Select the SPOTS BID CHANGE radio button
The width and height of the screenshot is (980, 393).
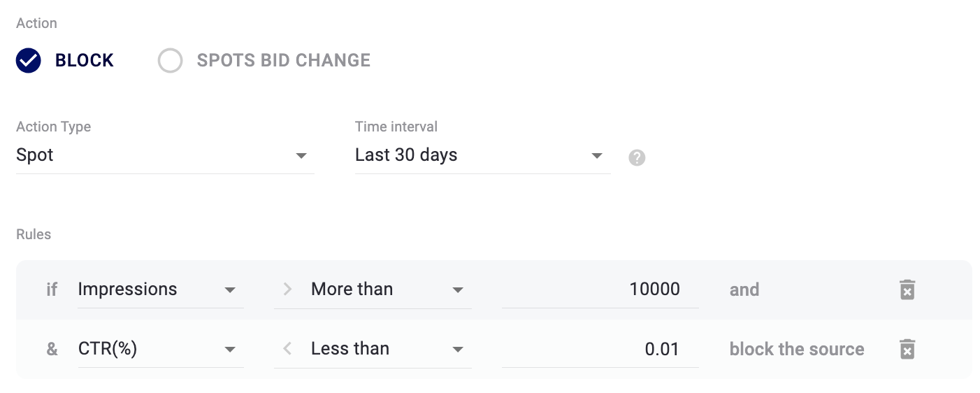tap(170, 61)
